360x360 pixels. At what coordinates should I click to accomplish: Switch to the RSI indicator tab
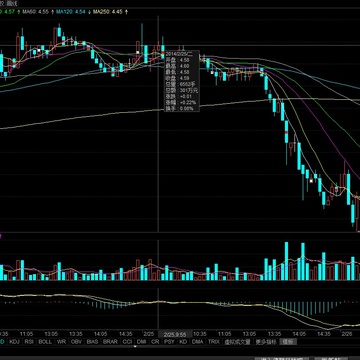[29, 342]
